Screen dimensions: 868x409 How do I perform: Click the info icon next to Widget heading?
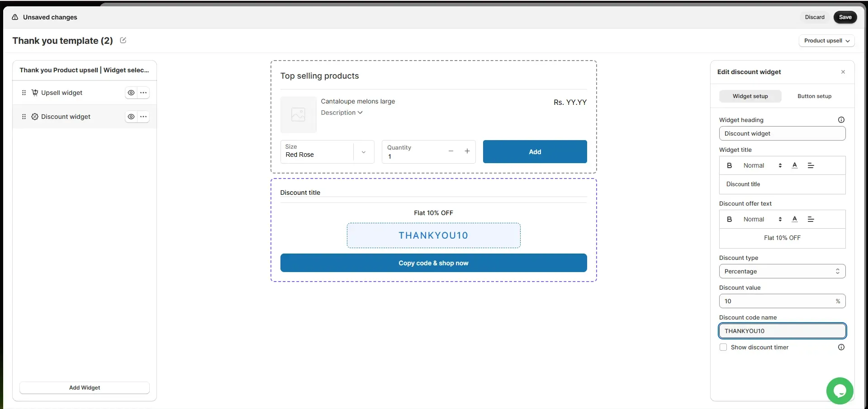click(x=841, y=120)
